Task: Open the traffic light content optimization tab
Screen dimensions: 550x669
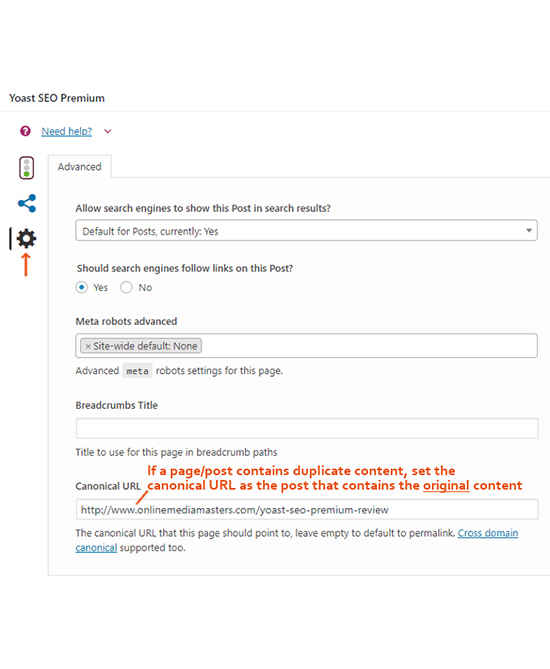Action: (x=26, y=168)
